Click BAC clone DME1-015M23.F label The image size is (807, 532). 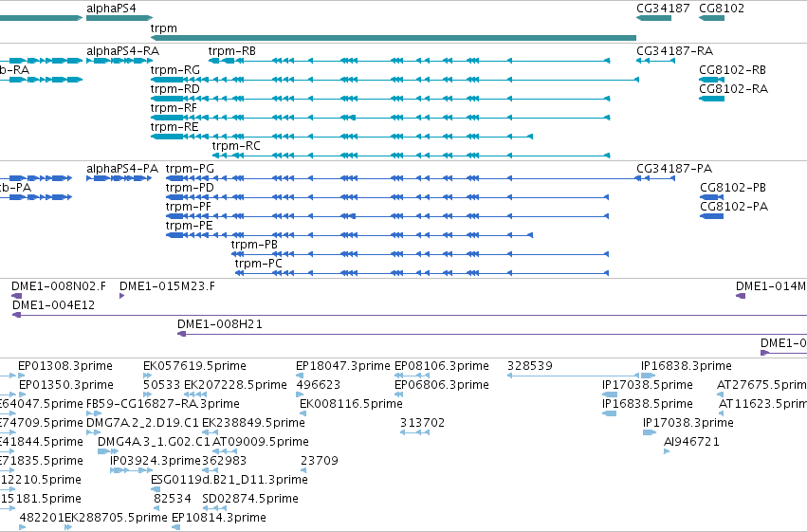pos(167,286)
